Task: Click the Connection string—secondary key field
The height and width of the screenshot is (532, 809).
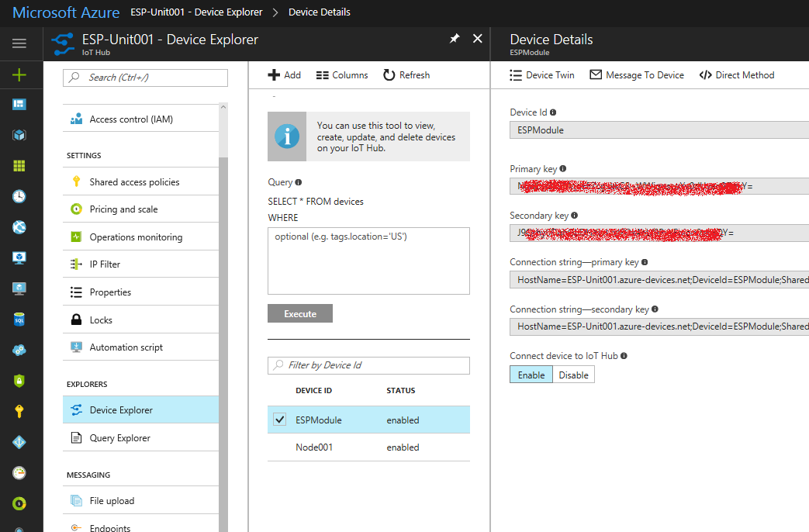Action: 659,326
